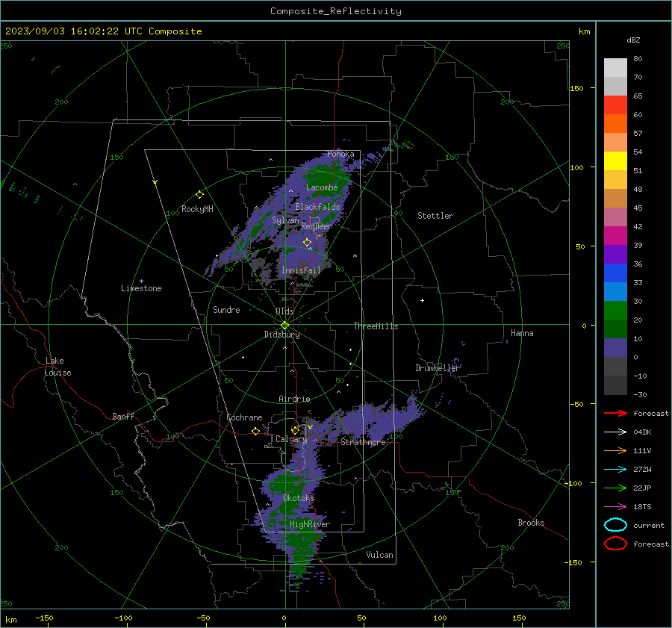Click the Lacombe town label
Image resolution: width=672 pixels, height=628 pixels.
[x=322, y=187]
